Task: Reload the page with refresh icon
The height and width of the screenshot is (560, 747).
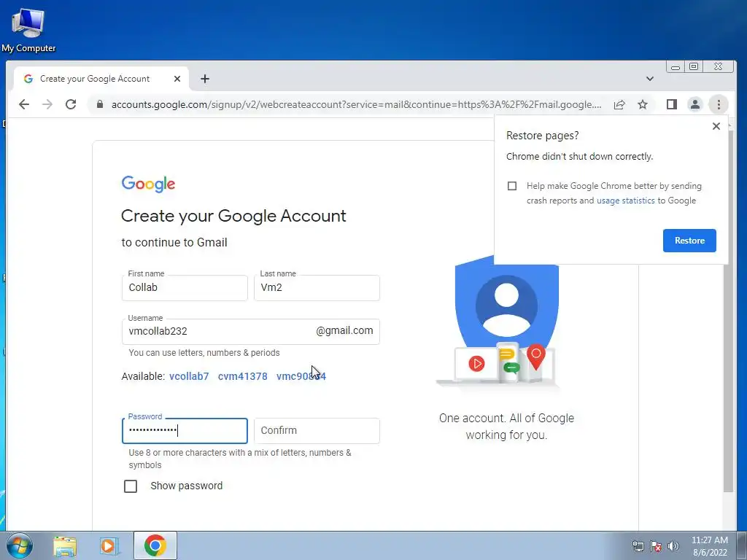Action: (71, 104)
